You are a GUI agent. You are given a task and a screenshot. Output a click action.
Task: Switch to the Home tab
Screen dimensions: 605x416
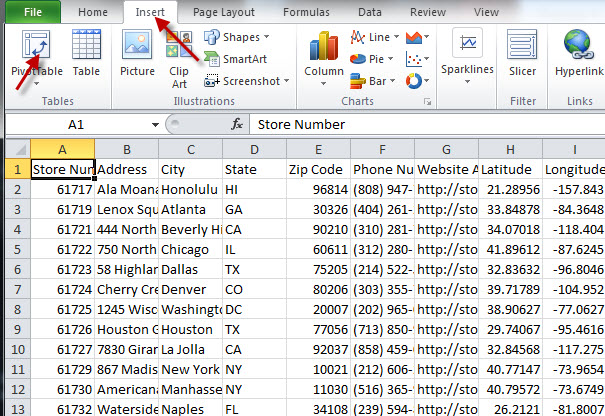coord(93,12)
